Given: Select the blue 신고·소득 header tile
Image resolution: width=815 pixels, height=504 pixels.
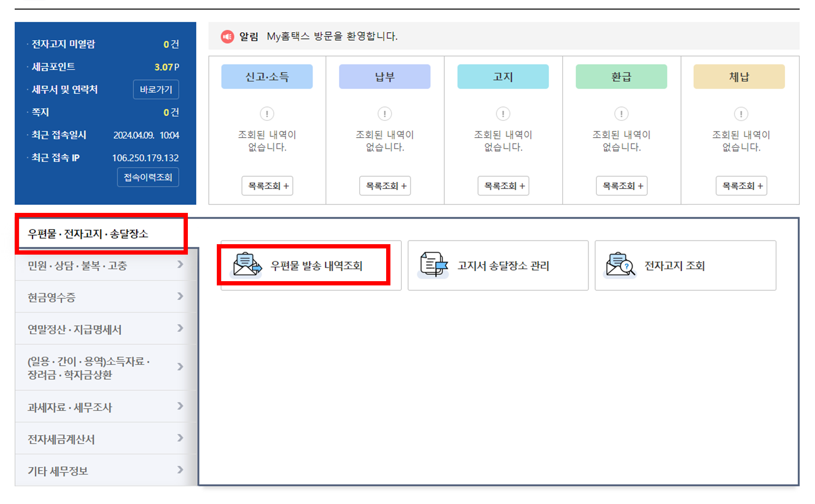Looking at the screenshot, I should (267, 77).
